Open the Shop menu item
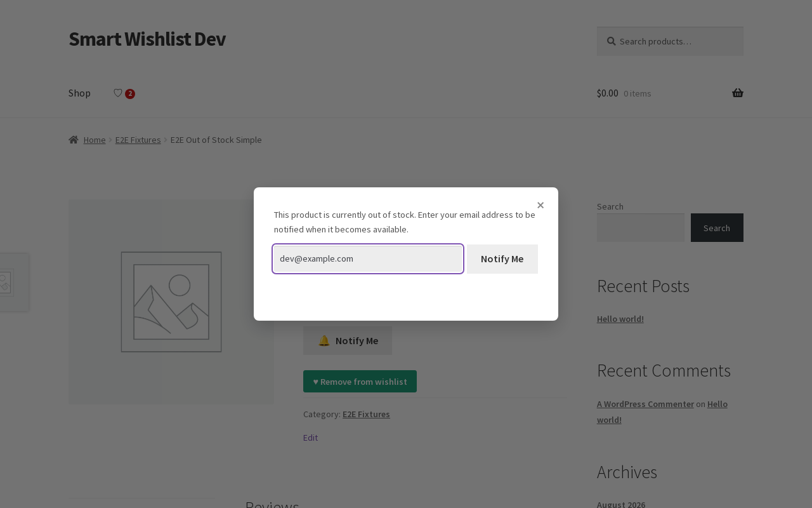Screen dimensions: 812x508 click(79, 93)
